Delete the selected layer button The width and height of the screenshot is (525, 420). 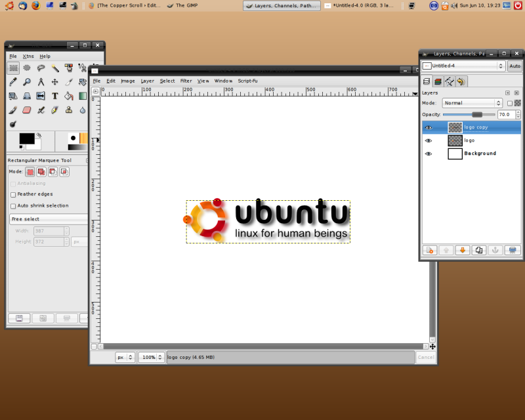pos(512,250)
